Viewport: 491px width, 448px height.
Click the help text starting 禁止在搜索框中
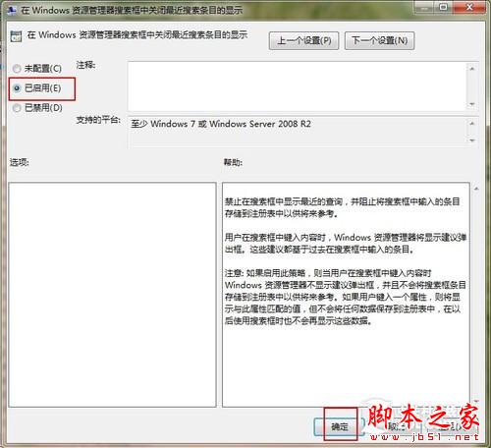pos(343,207)
